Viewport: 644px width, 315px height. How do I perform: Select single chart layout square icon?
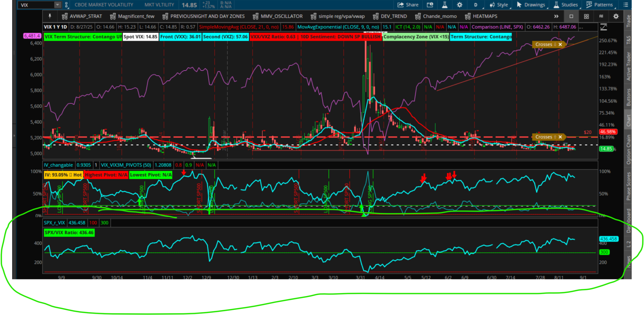click(571, 16)
